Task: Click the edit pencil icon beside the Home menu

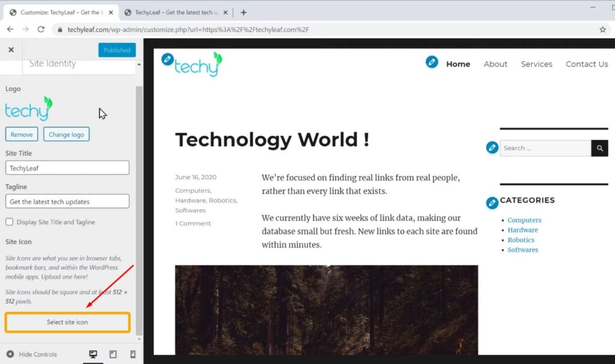Action: (431, 62)
